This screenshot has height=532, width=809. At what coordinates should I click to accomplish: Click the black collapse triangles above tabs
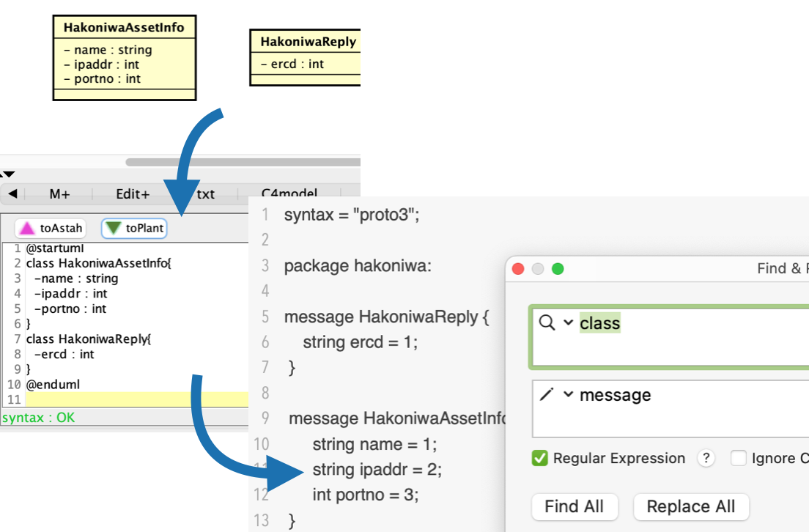point(7,175)
